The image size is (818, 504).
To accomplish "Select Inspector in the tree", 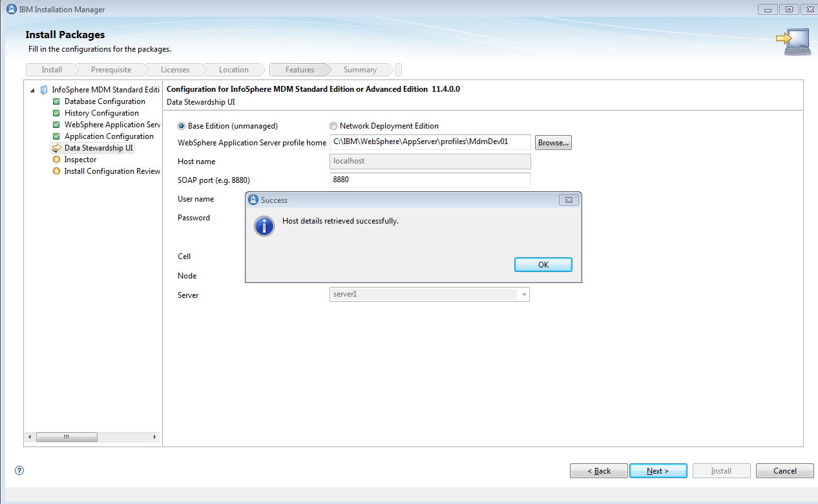I will pyautogui.click(x=80, y=160).
